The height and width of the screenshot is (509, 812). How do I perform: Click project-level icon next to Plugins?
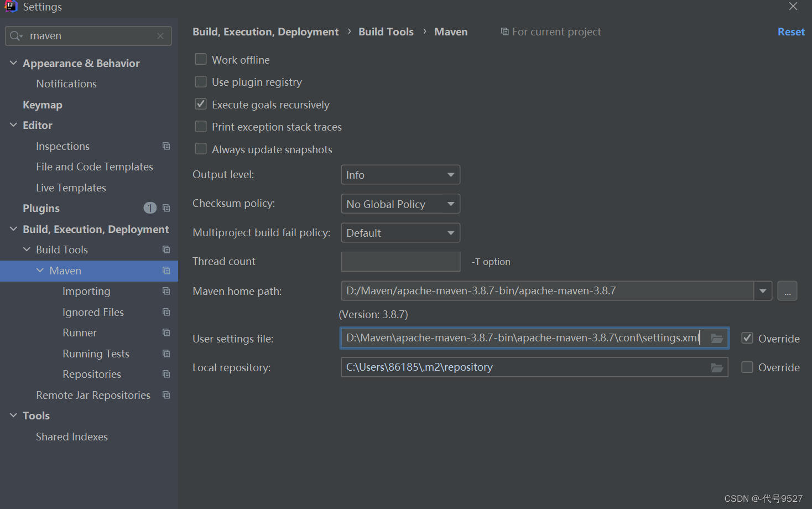click(166, 208)
